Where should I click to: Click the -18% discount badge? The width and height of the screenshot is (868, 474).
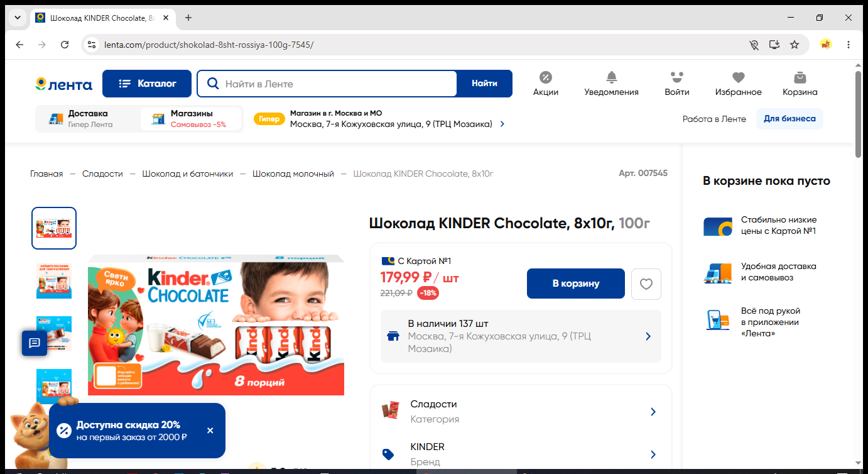[x=428, y=293]
